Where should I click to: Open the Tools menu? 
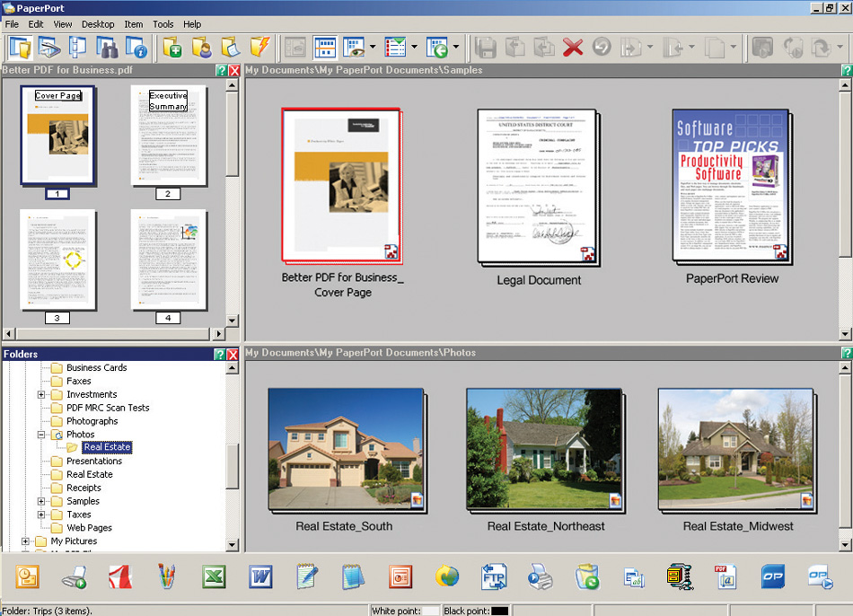tap(163, 24)
